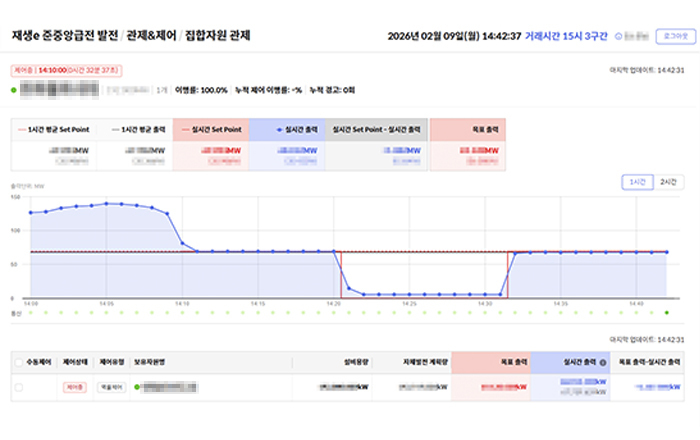Click the 목표제어 control type badge
This screenshot has width=700, height=440.
(x=110, y=386)
